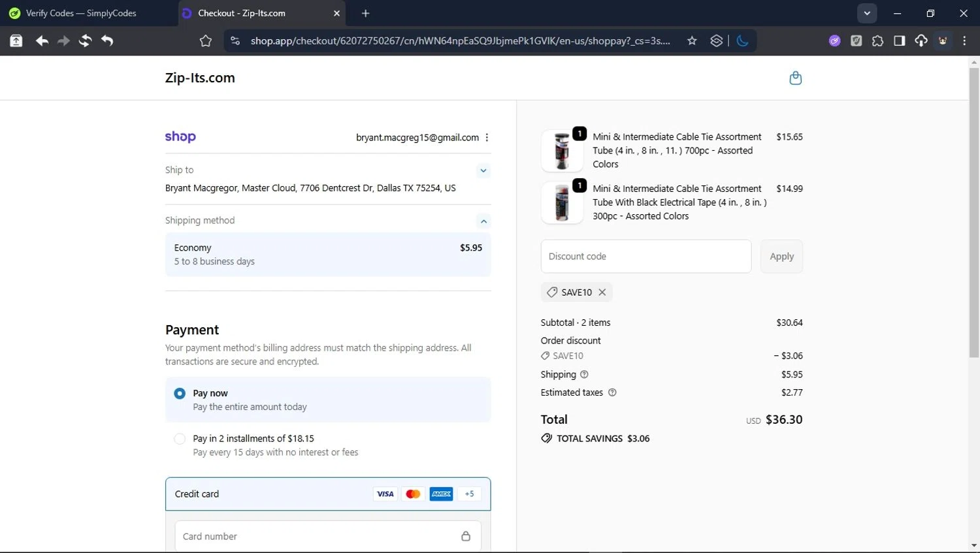Image resolution: width=980 pixels, height=553 pixels.
Task: Click the Shipping help question icon
Action: [x=584, y=375]
